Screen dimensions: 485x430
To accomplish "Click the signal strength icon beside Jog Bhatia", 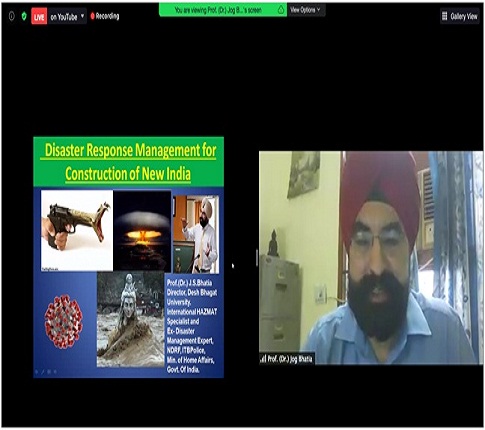I will click(263, 359).
